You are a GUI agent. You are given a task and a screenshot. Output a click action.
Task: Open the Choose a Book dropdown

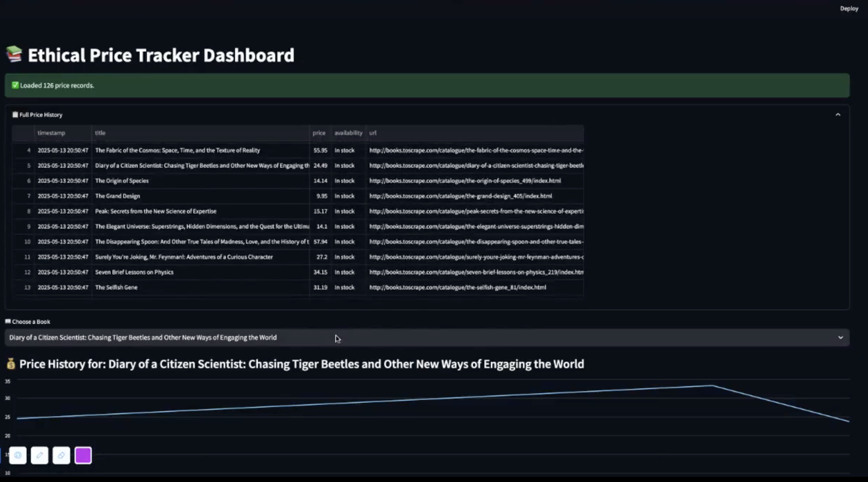click(427, 338)
